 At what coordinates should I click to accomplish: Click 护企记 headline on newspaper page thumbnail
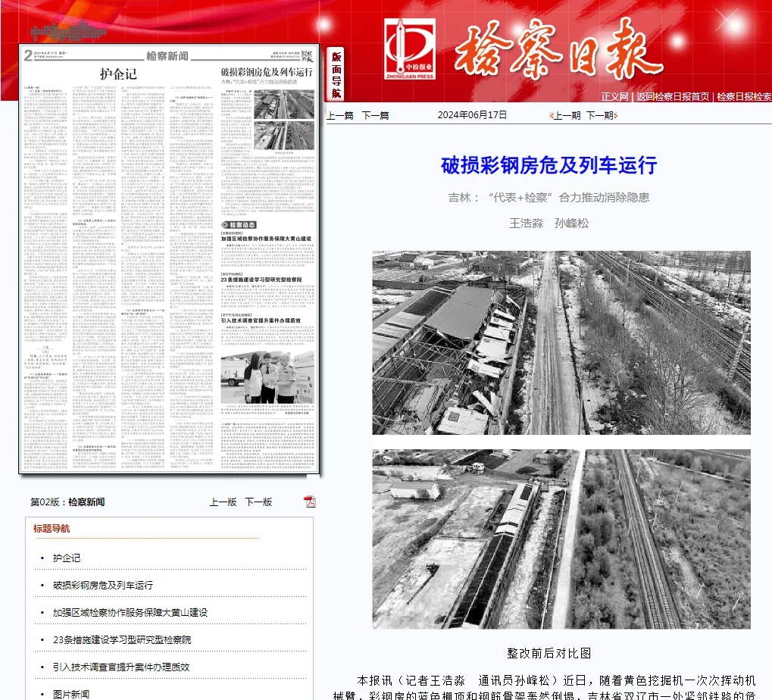tap(118, 73)
